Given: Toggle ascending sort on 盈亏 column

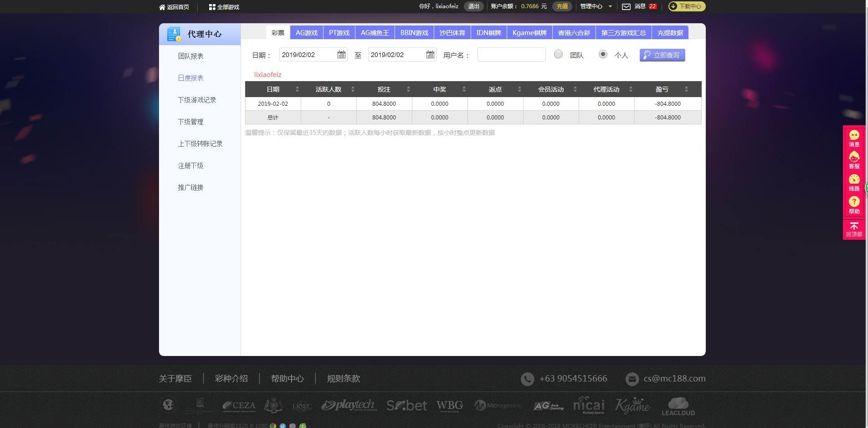Looking at the screenshot, I should [x=687, y=87].
